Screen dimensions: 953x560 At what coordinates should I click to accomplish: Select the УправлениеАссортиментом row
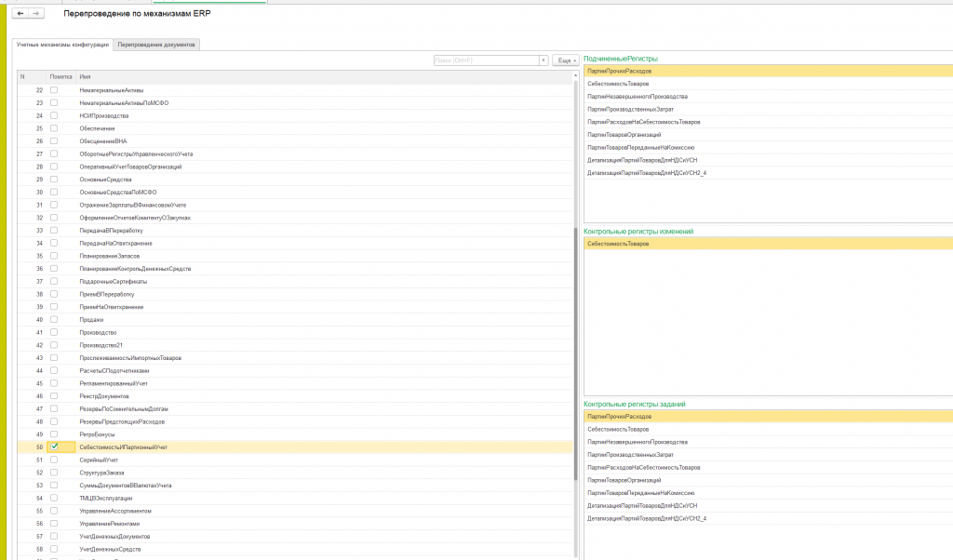coord(295,511)
